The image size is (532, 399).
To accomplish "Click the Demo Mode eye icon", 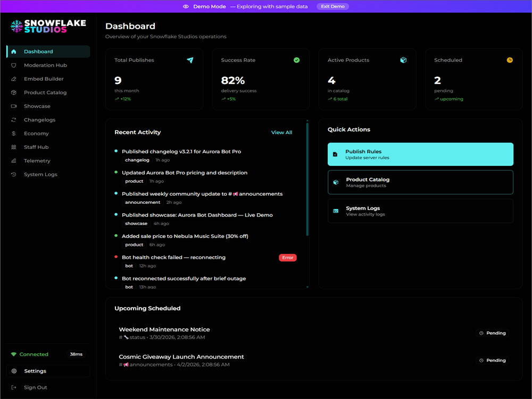I will pyautogui.click(x=186, y=6).
